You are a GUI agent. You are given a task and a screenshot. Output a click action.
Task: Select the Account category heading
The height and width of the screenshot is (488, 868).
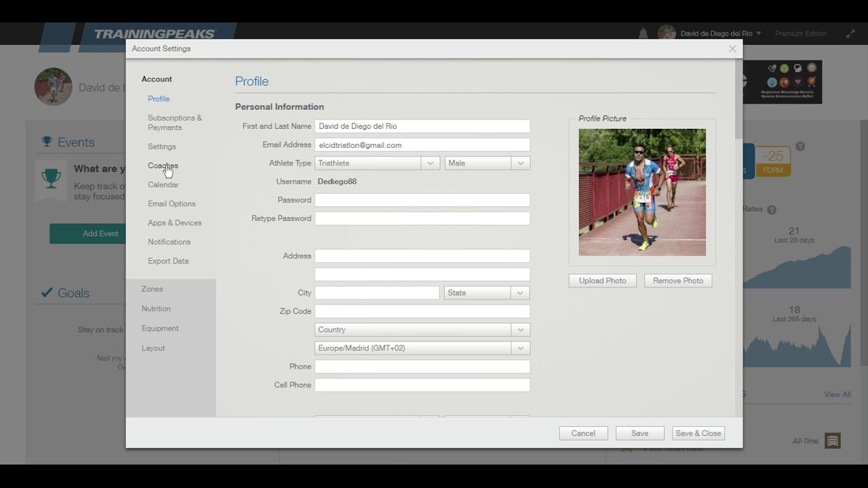[x=157, y=79]
